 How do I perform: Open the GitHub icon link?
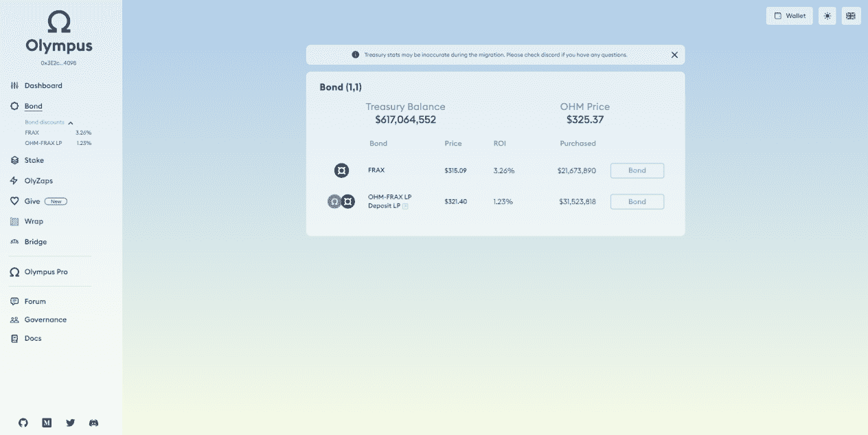point(23,423)
